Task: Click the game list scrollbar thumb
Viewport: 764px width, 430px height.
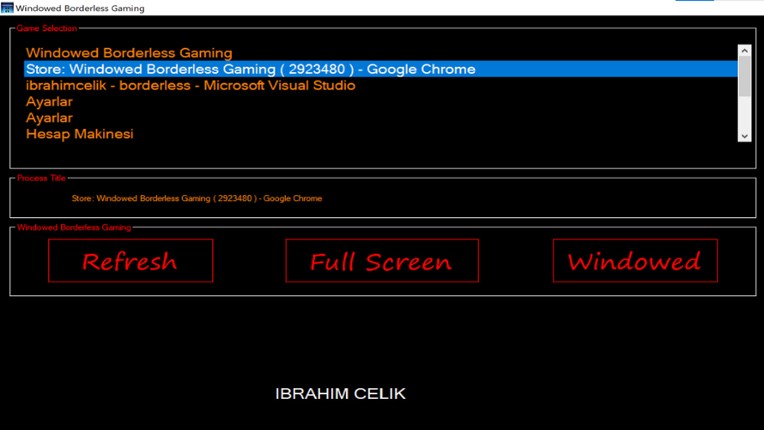Action: pos(745,76)
